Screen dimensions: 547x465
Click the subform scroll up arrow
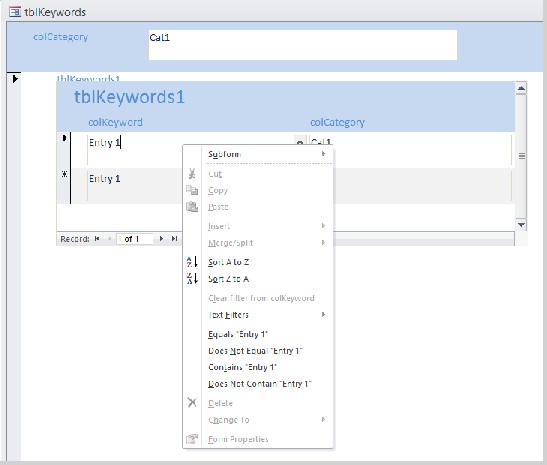coord(521,89)
